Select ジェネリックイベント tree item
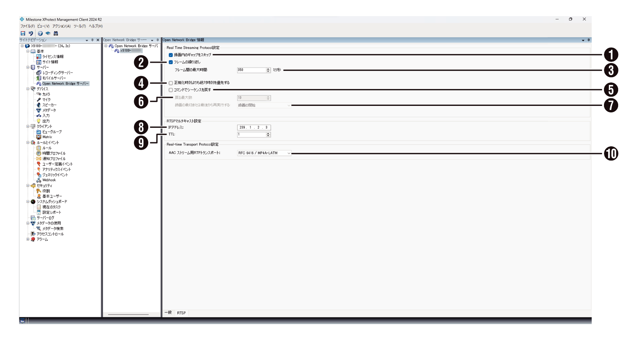 [x=55, y=175]
